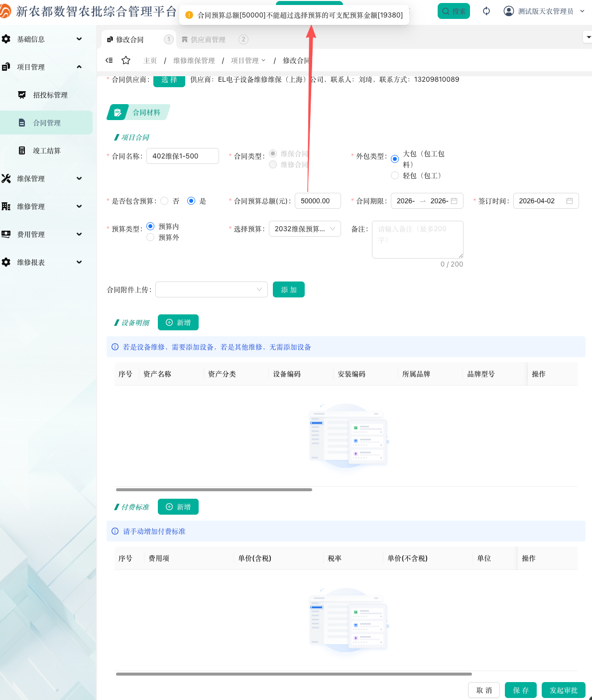592x700 pixels.
Task: Open 项目管理 breadcrumb dropdown
Action: [x=248, y=60]
